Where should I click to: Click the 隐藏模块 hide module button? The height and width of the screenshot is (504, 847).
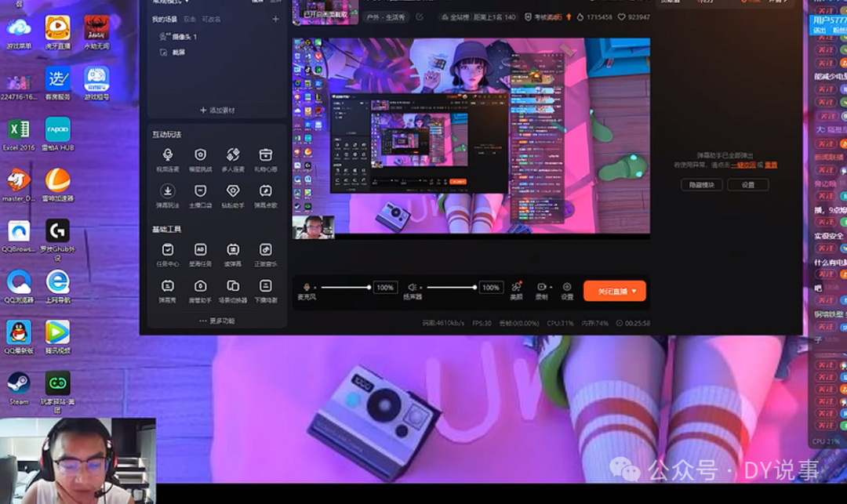click(x=701, y=184)
